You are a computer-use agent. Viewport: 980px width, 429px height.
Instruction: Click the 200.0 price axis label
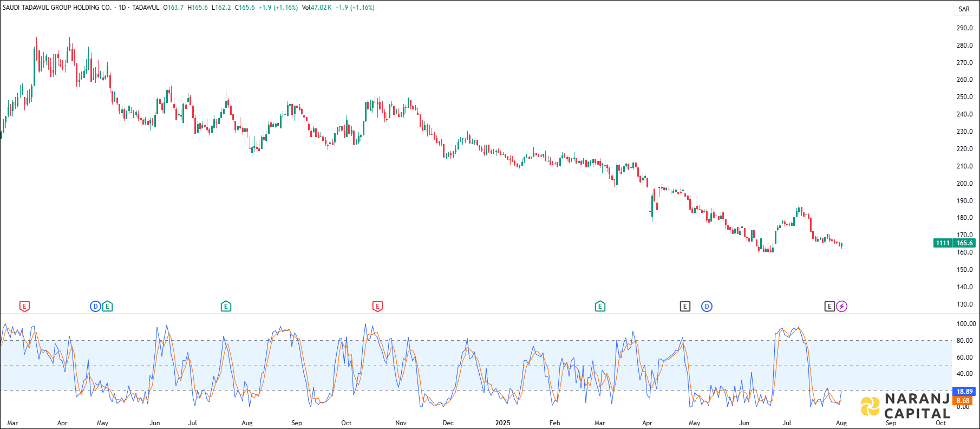964,184
